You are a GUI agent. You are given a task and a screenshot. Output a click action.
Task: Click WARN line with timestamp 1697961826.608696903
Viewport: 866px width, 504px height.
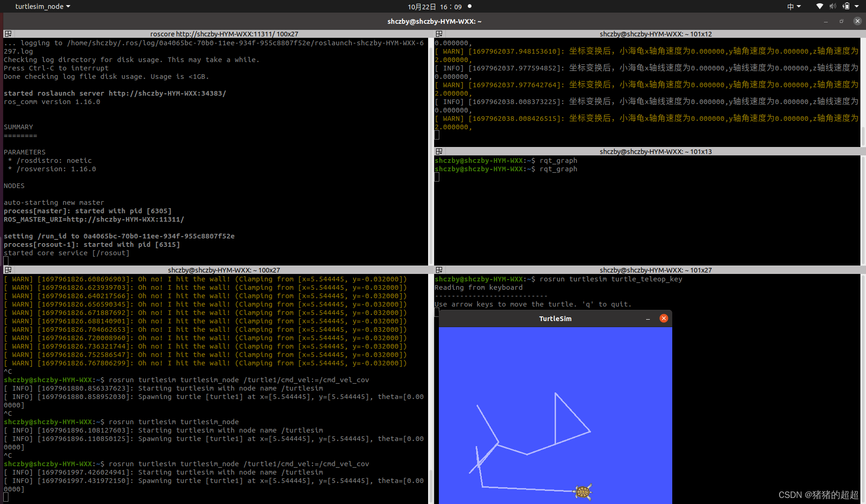tap(205, 279)
